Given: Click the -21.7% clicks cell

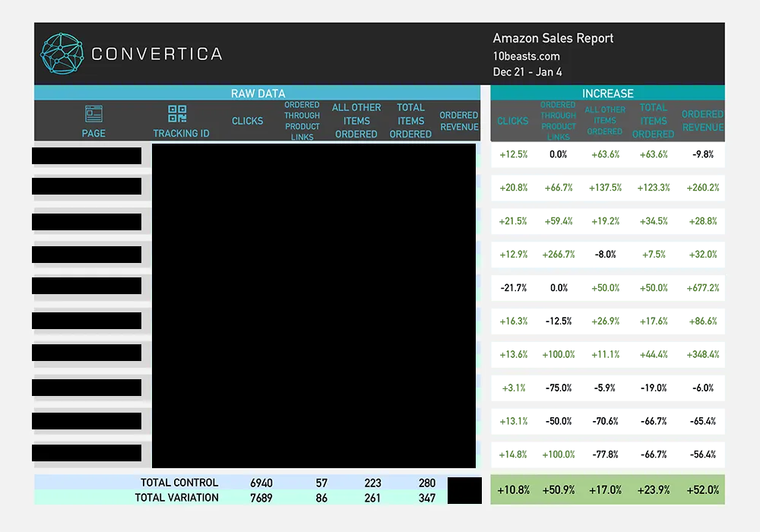Looking at the screenshot, I should 513,288.
